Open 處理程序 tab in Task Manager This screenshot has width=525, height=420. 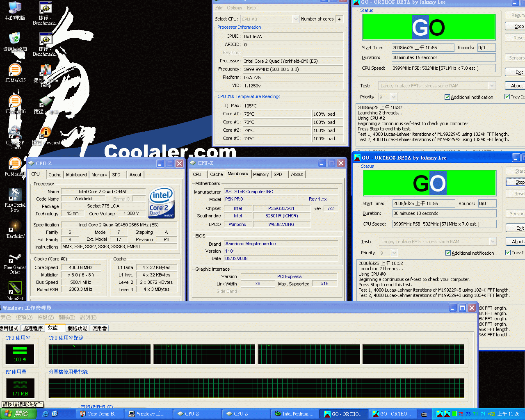33,329
